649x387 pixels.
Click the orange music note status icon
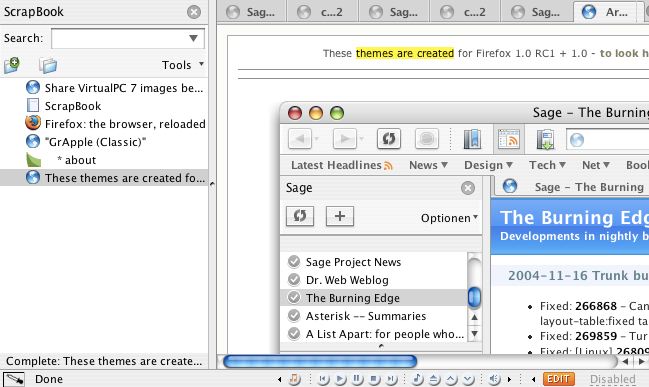295,379
